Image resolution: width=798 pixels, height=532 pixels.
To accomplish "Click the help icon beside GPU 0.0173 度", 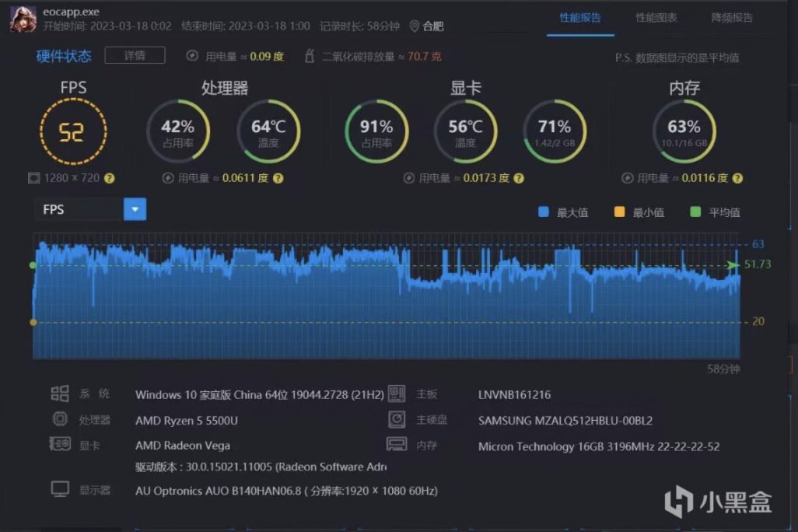I will click(519, 178).
